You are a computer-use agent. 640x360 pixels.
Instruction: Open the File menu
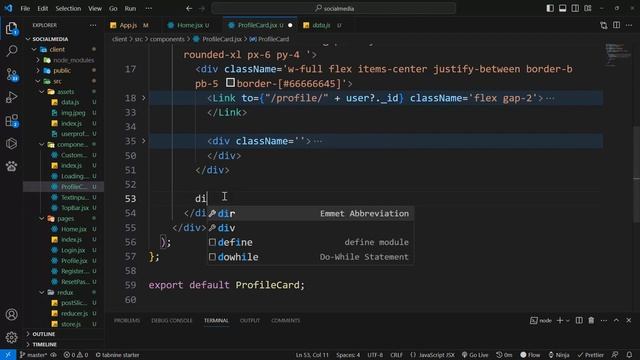25,8
